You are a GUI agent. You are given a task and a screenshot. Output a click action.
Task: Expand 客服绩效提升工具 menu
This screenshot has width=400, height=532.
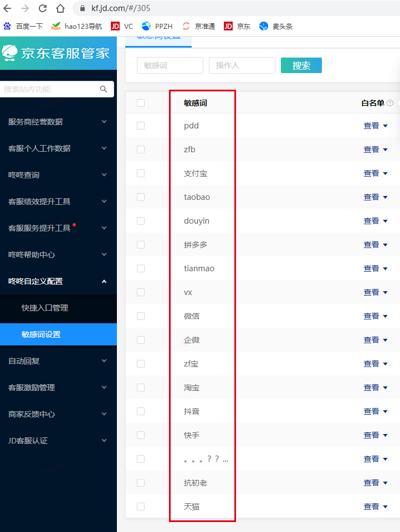[x=58, y=201]
